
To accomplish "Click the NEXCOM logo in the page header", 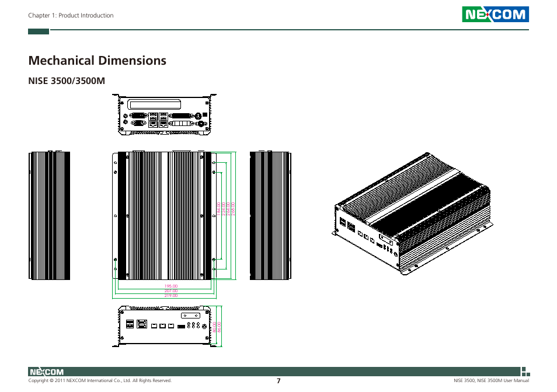I will coord(495,14).
